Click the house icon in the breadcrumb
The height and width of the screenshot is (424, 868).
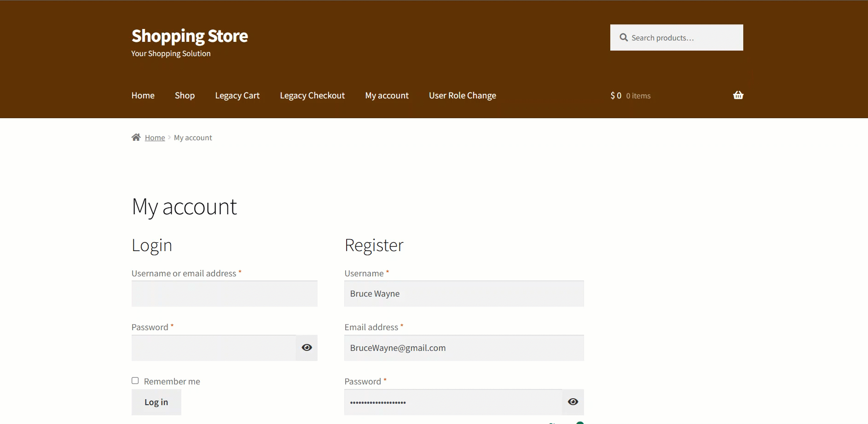pos(136,138)
